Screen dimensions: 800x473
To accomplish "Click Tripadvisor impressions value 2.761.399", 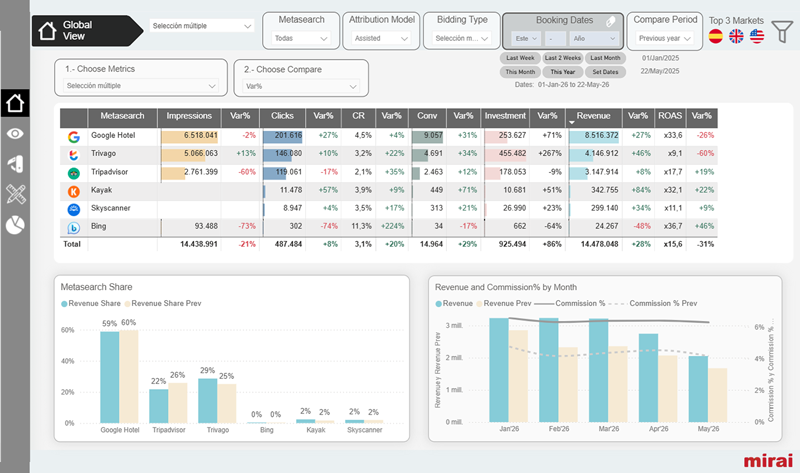I will tap(201, 172).
